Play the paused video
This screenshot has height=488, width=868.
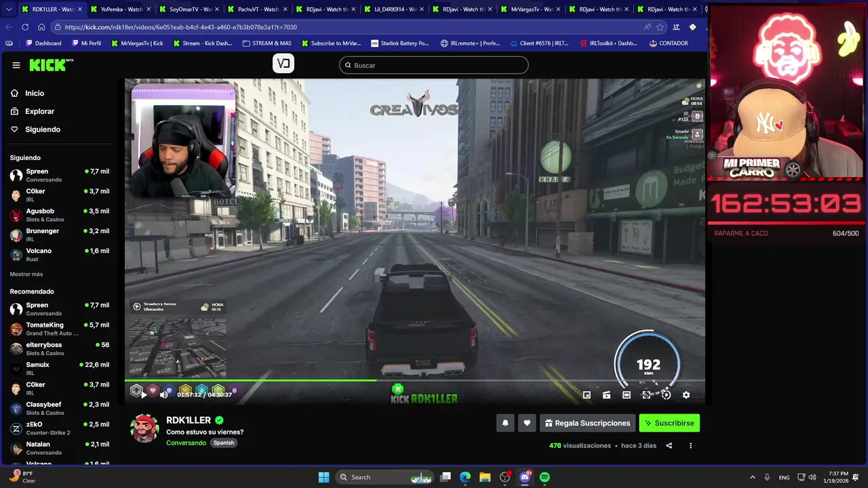click(144, 394)
